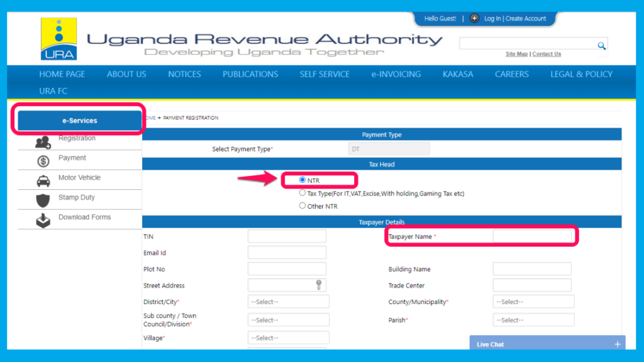Open the Sub county / Town Council dropdown
This screenshot has height=362, width=644.
click(x=288, y=320)
